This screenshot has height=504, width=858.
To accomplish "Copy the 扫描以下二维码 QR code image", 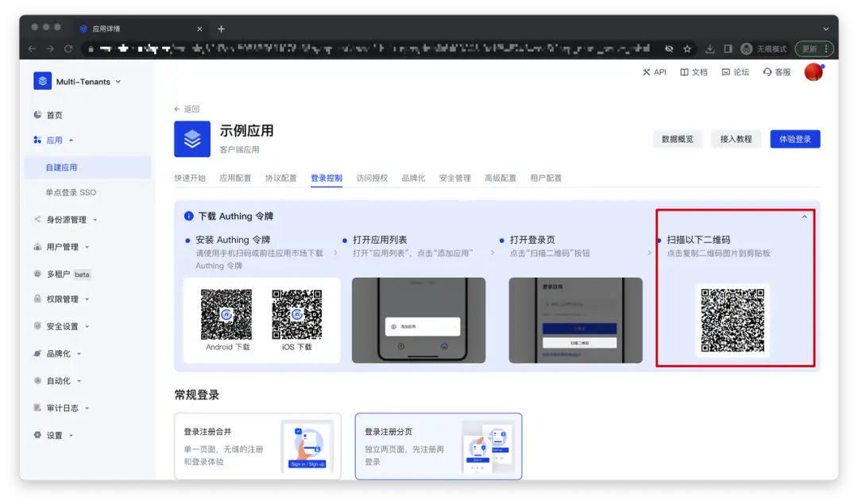I will pos(732,321).
